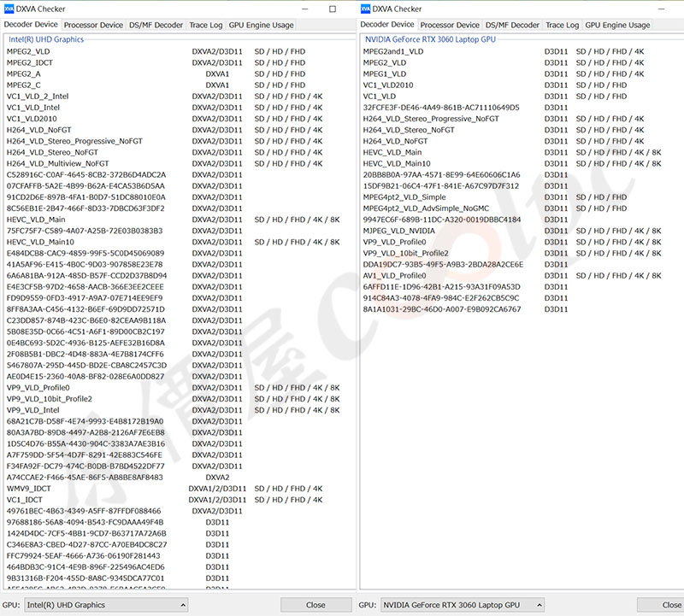
Task: Select the Decoder Device tab in the NVIDIA window
Action: 387,25
